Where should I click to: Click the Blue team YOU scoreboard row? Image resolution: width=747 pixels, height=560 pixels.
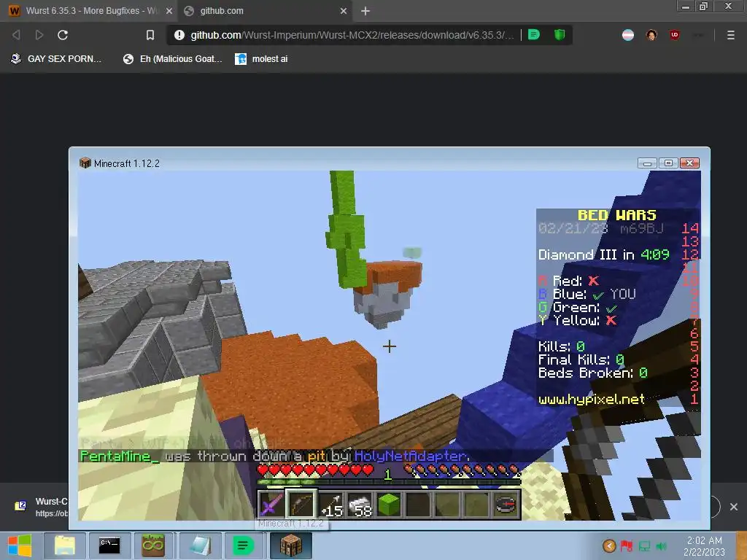point(587,295)
